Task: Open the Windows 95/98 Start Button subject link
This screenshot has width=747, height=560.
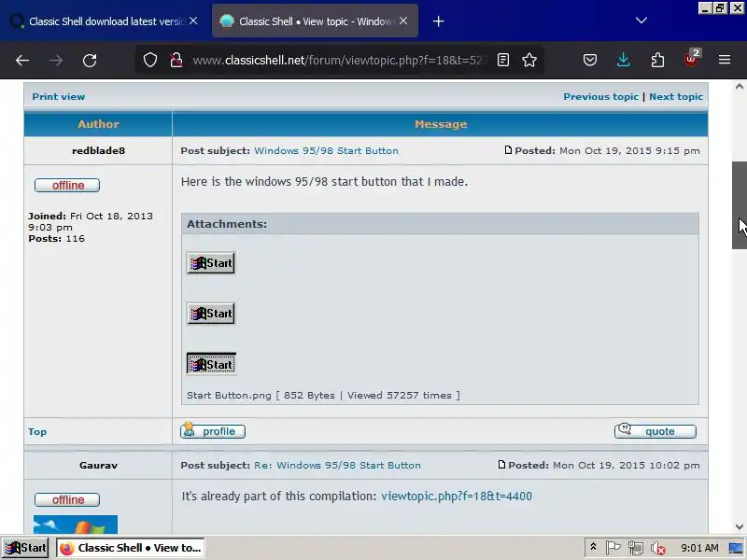Action: click(x=326, y=151)
